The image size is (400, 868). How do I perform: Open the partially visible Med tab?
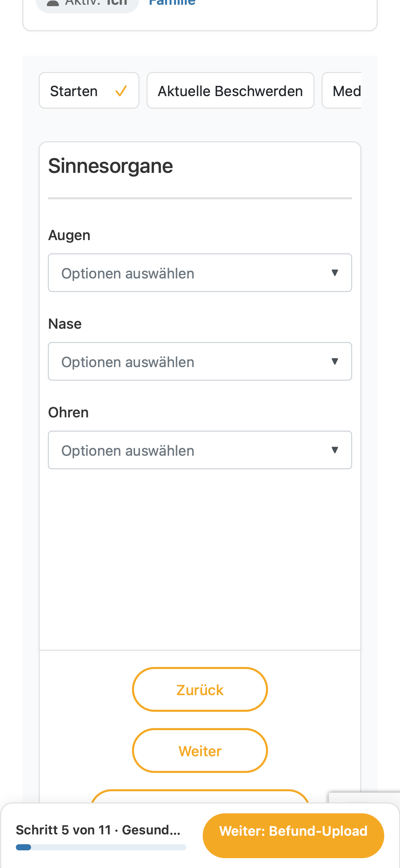(x=342, y=91)
